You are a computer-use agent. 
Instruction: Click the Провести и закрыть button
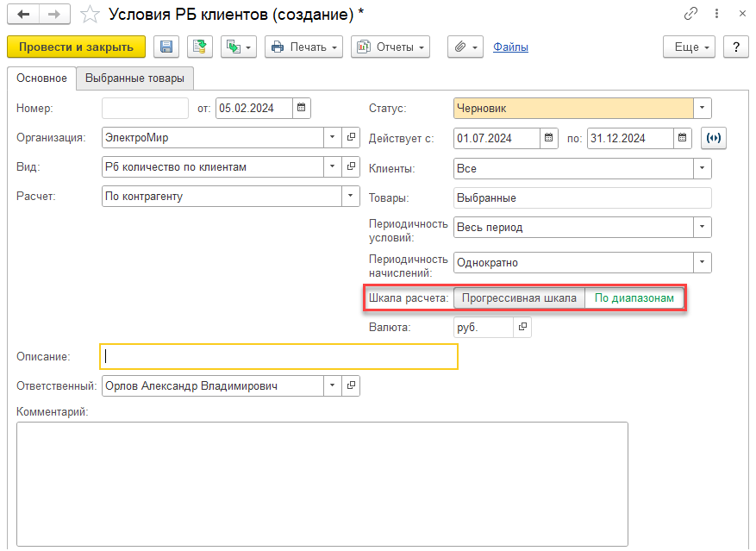76,47
